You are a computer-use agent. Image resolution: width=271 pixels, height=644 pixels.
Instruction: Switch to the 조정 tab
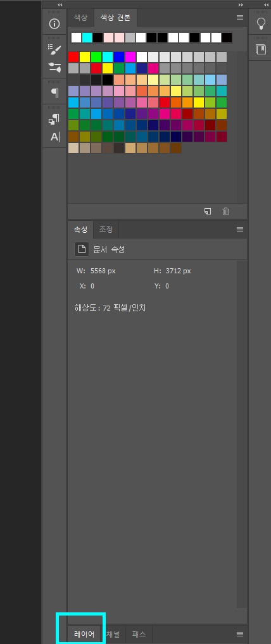pos(106,229)
